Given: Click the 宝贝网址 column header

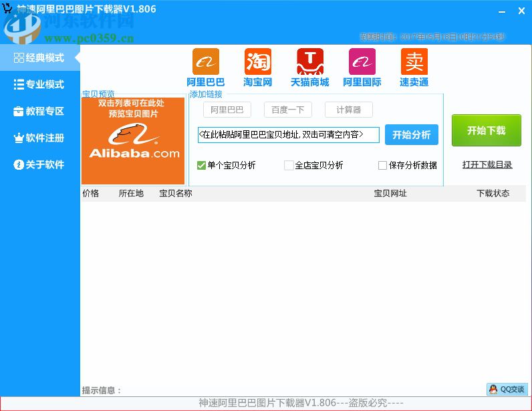Looking at the screenshot, I should (x=390, y=193).
